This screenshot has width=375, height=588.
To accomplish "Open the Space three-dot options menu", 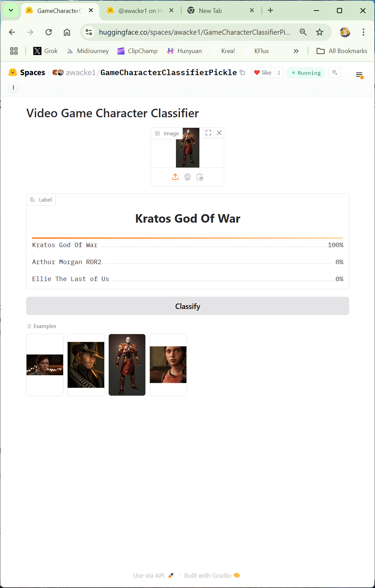I will point(13,87).
